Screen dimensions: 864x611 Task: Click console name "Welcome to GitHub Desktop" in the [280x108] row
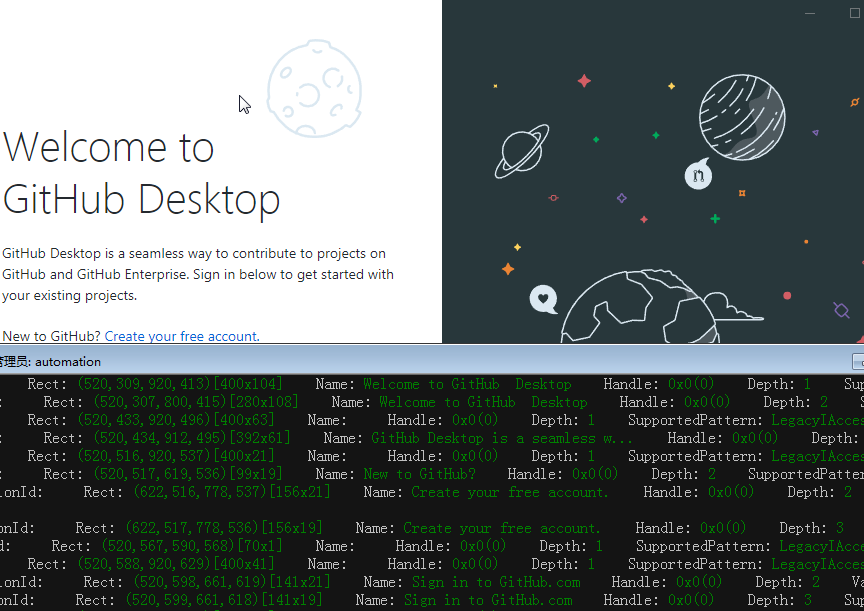(483, 402)
